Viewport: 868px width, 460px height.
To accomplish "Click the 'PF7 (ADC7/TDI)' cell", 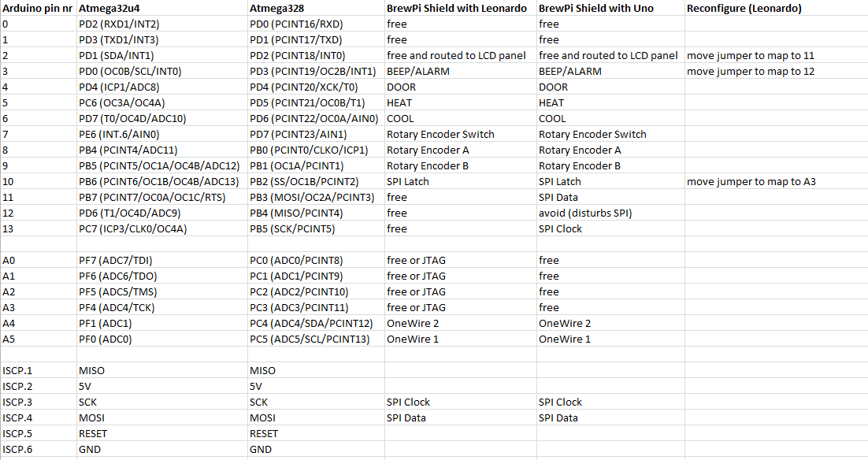I will pyautogui.click(x=162, y=260).
